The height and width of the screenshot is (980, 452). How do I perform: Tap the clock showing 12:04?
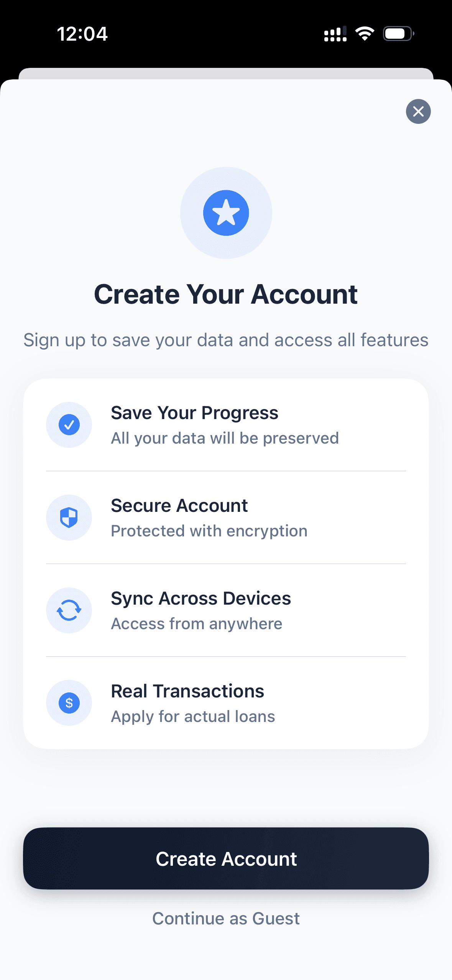point(82,34)
